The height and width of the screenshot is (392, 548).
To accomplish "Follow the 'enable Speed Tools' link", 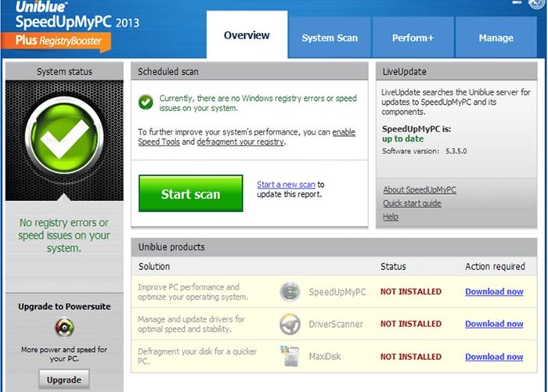I will click(x=344, y=132).
